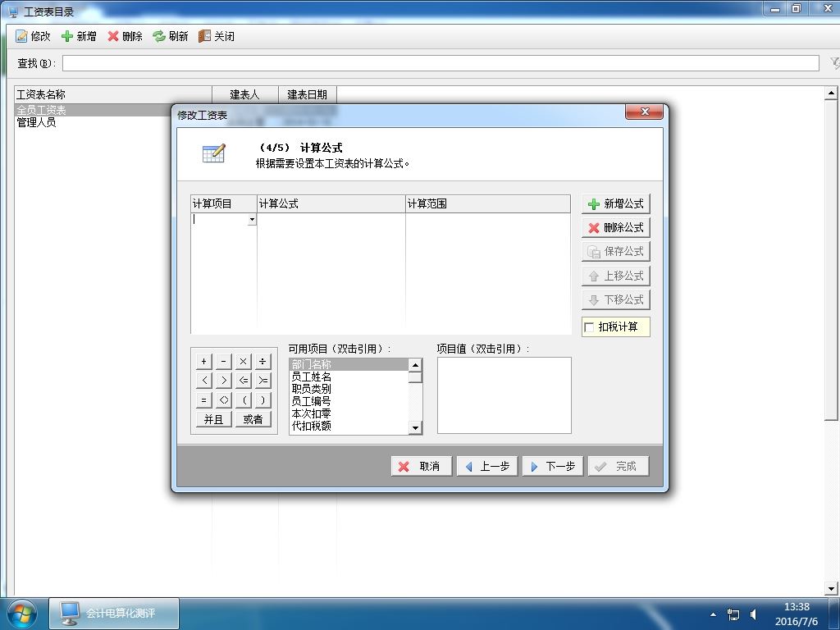This screenshot has width=840, height=630.
Task: Click the 下移公式 button
Action: [616, 299]
